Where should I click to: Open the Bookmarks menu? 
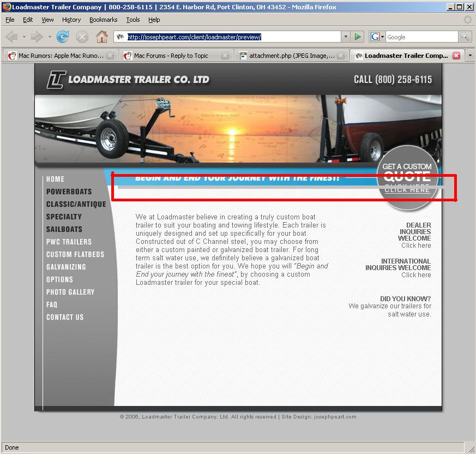(103, 20)
